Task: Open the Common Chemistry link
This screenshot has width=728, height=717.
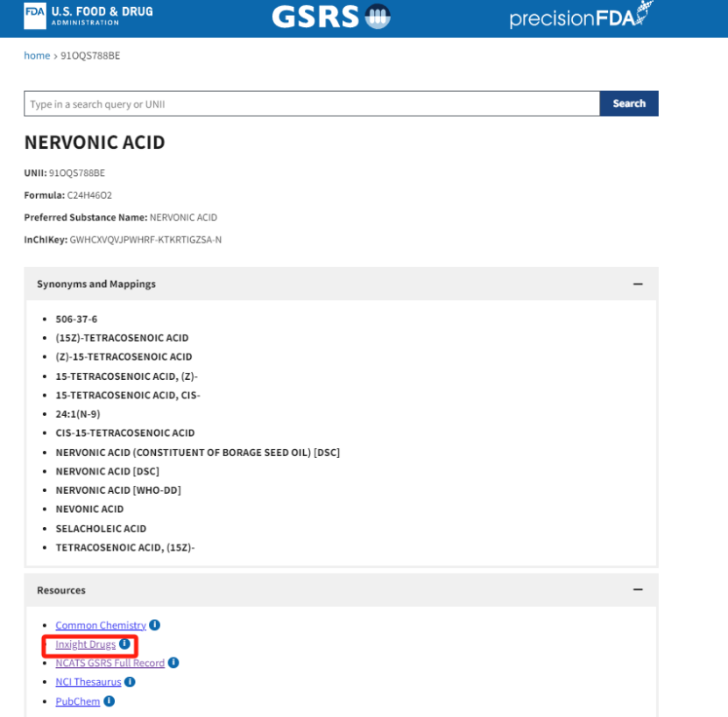Action: (101, 625)
